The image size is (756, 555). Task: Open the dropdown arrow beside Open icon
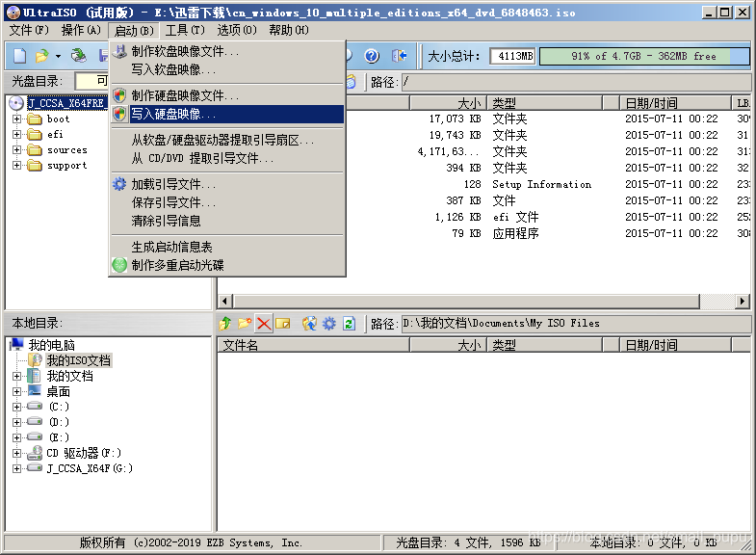(58, 57)
